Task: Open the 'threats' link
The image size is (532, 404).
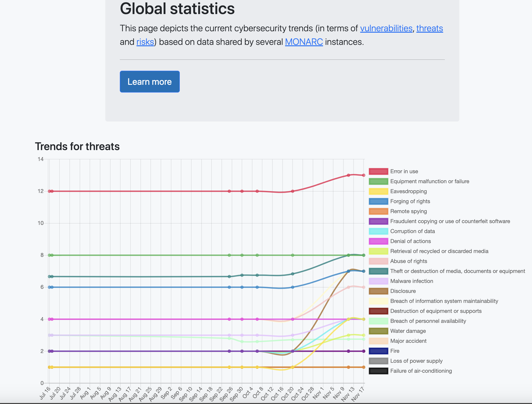Action: [429, 28]
